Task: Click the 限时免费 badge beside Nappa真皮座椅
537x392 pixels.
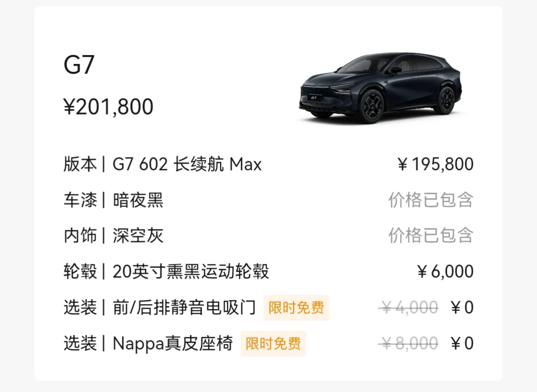Action: 273,344
